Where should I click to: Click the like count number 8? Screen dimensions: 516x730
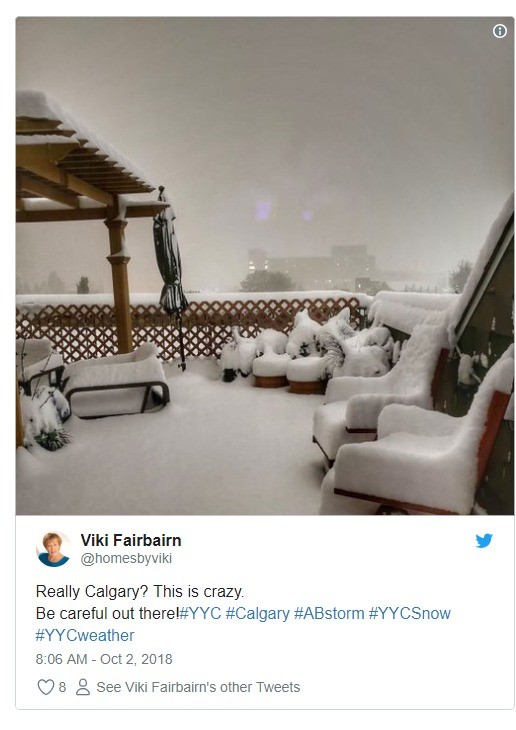62,687
